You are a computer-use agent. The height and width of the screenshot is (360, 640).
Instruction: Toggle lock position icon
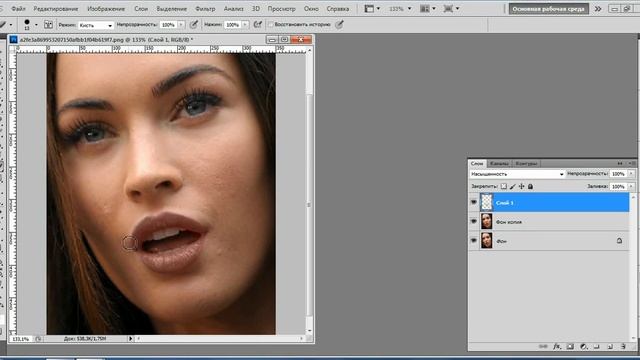point(521,187)
